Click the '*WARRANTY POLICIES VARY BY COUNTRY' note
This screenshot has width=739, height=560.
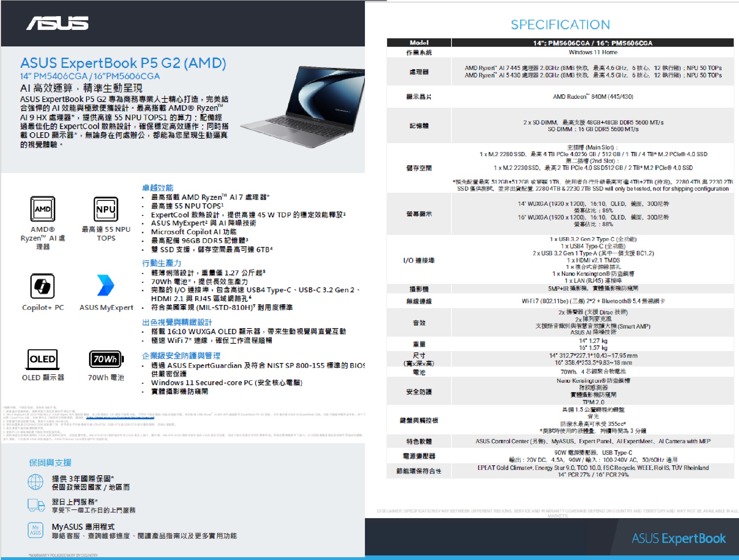[63, 555]
